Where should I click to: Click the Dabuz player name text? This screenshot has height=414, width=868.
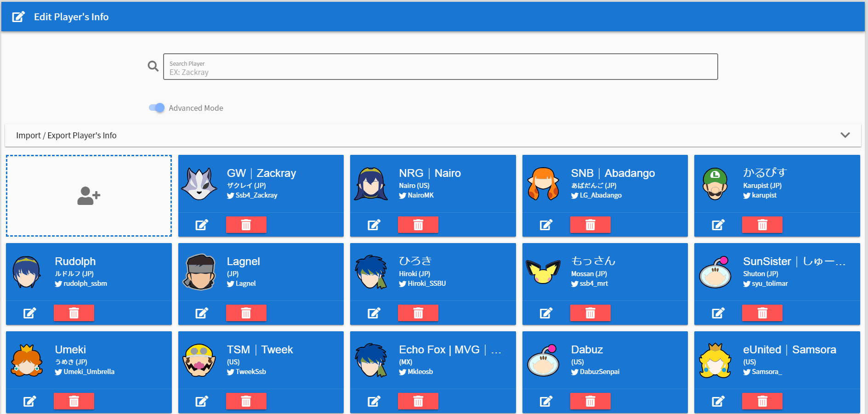587,350
